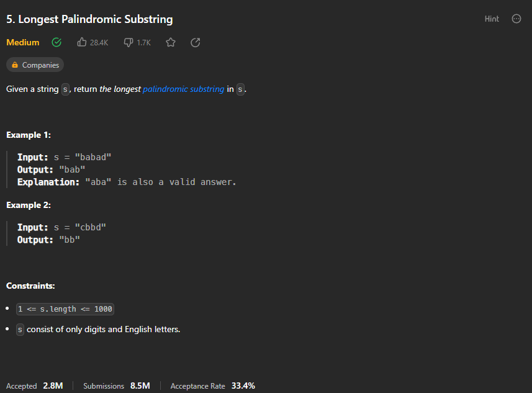The image size is (532, 393).
Task: Click the Medium difficulty label
Action: coord(22,42)
